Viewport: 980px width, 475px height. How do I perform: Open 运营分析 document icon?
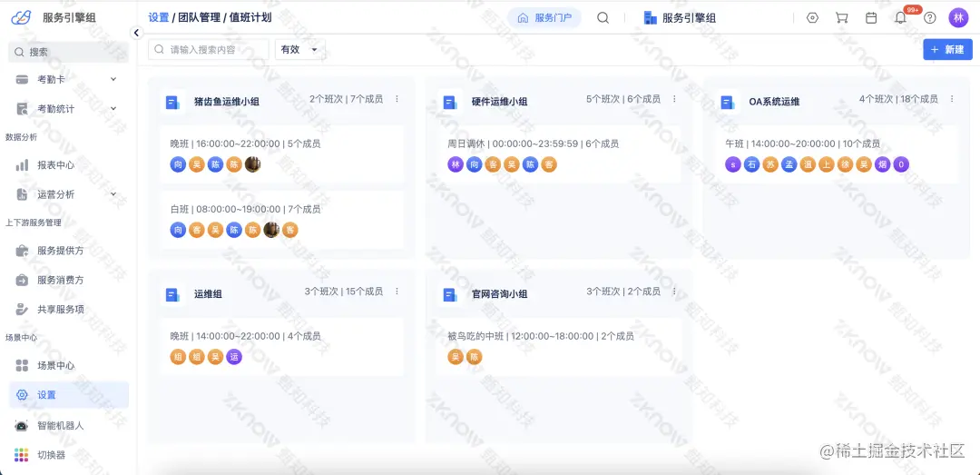point(22,194)
